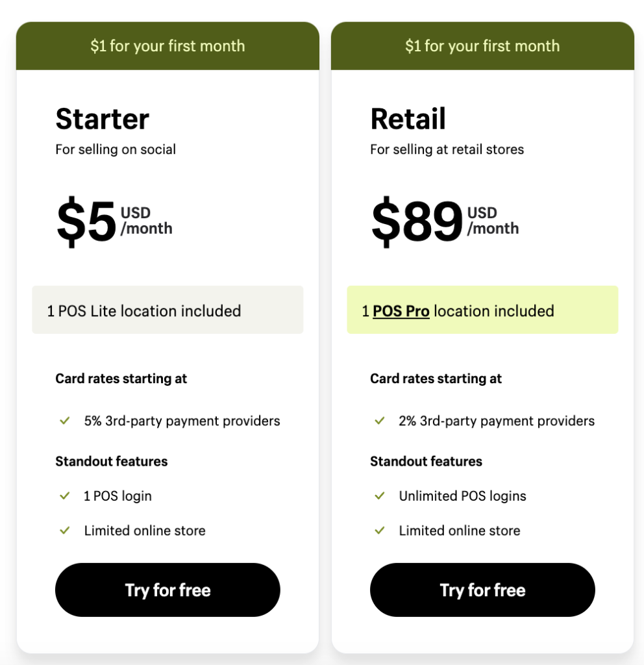This screenshot has width=644, height=665.
Task: Click the $1 first month banner on Retail
Action: [482, 45]
